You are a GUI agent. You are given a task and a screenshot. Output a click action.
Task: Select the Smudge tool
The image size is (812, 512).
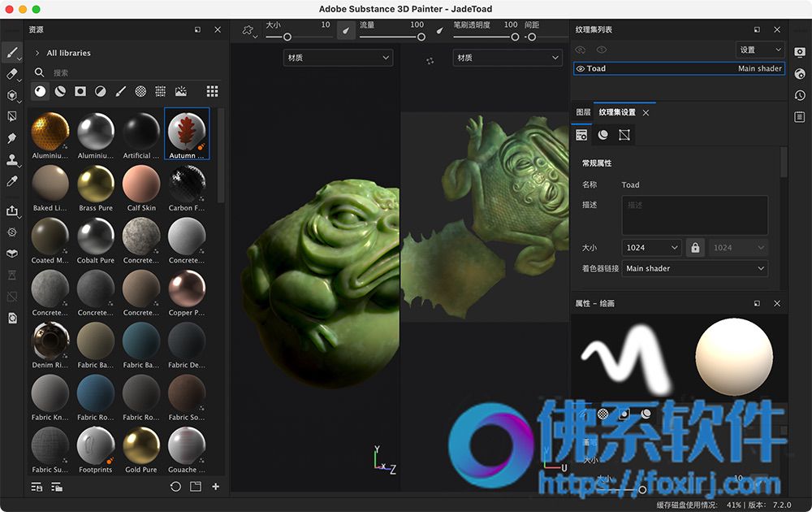click(12, 138)
